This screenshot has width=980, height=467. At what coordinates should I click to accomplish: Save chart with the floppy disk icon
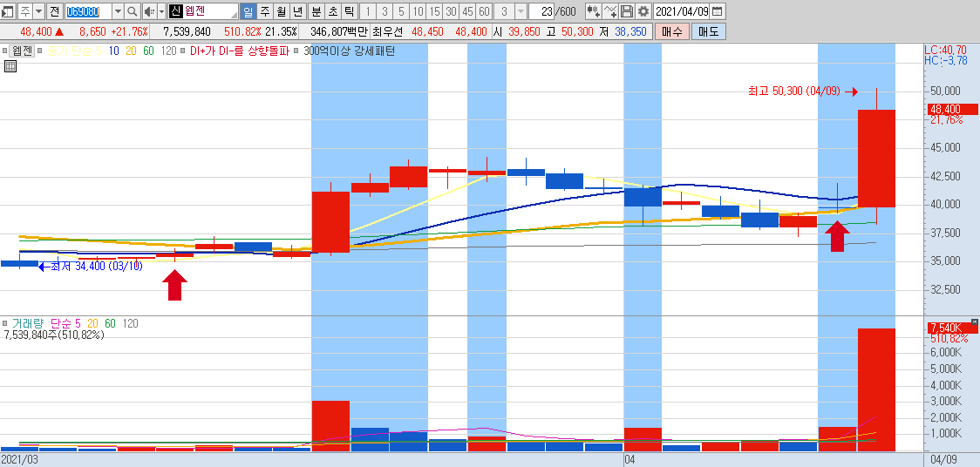click(x=627, y=11)
